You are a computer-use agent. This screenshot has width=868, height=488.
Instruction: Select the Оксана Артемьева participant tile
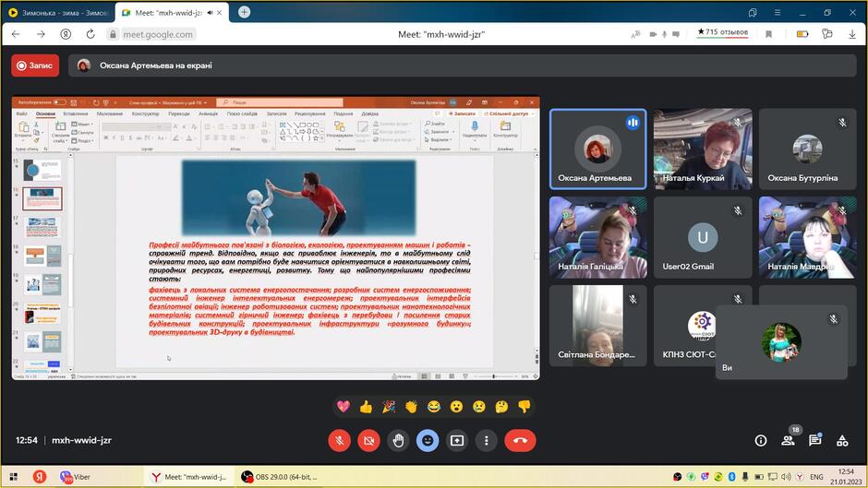coord(597,149)
